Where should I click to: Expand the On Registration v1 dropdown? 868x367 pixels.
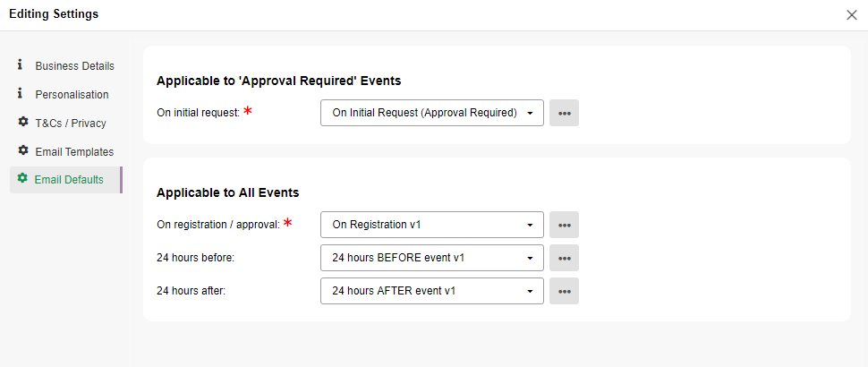click(x=432, y=225)
